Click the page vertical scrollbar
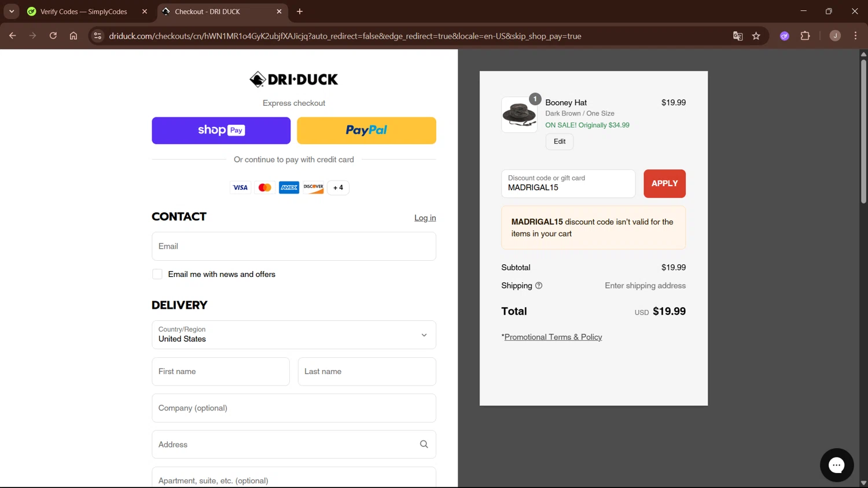The width and height of the screenshot is (868, 488). 863,131
